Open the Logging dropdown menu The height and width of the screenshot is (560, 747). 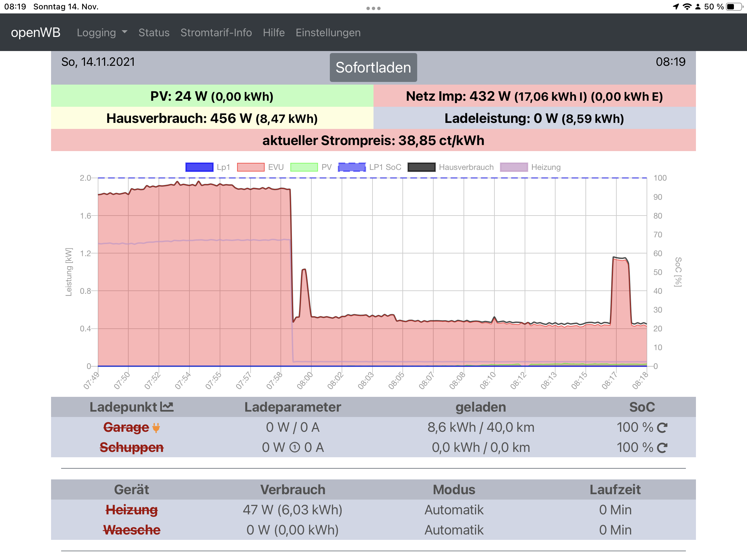(x=102, y=33)
